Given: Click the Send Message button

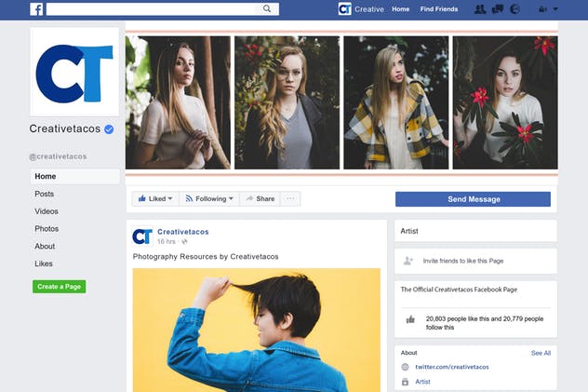Looking at the screenshot, I should 473,199.
